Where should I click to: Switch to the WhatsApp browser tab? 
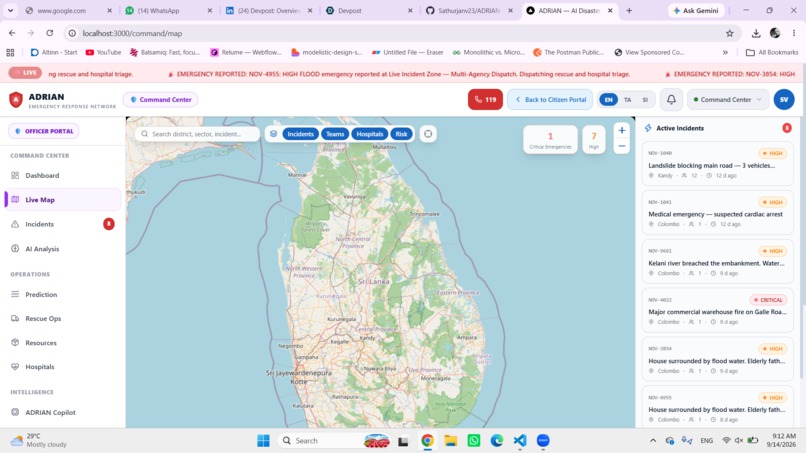pyautogui.click(x=169, y=10)
